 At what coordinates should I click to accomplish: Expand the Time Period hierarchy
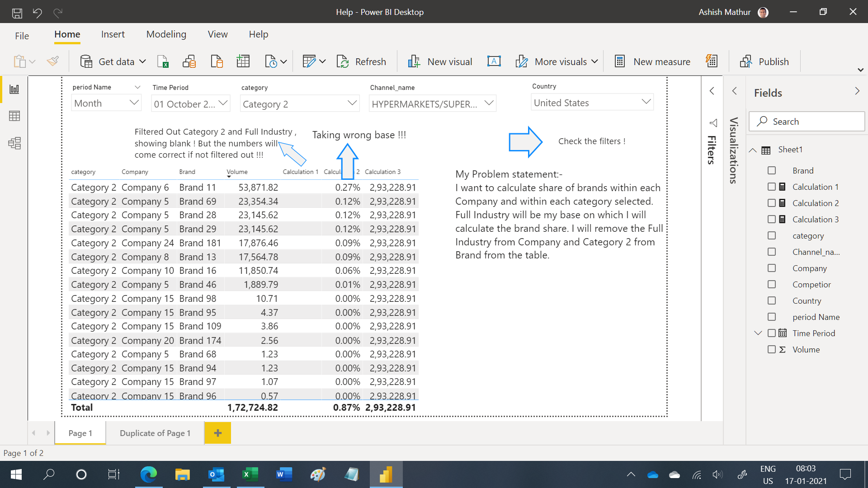pos(758,333)
